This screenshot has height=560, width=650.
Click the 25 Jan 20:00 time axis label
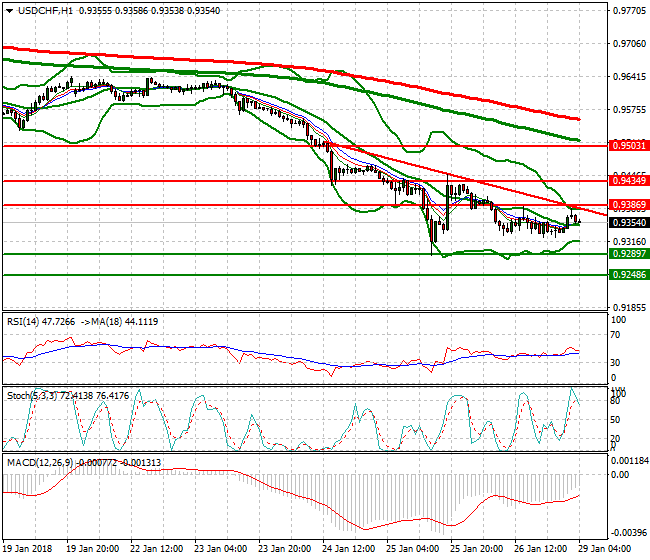(476, 549)
